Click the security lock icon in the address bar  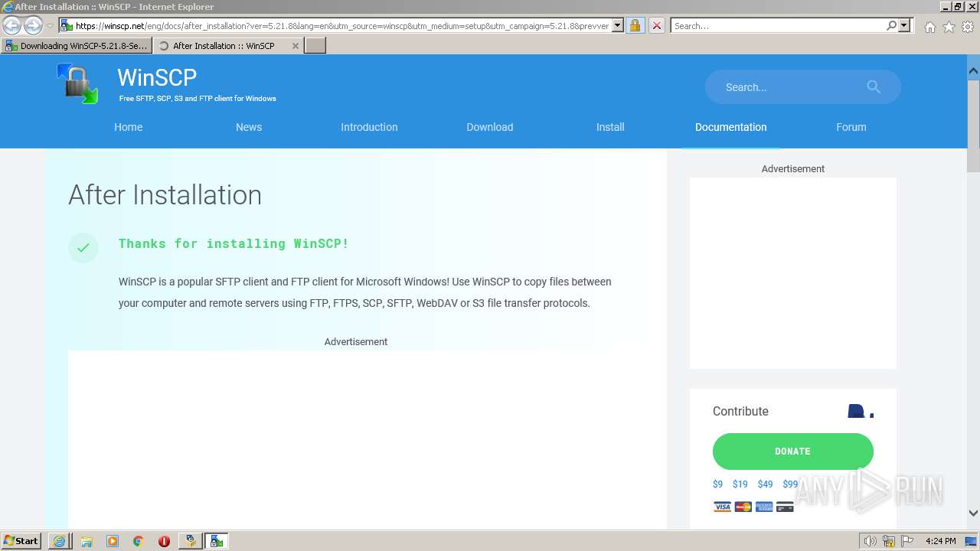635,25
